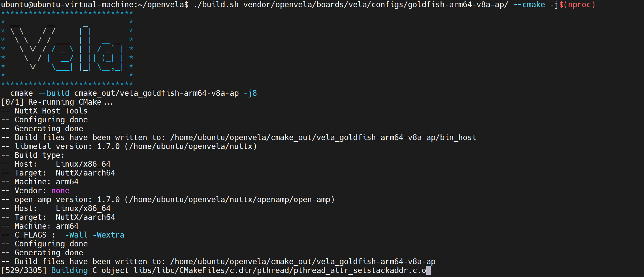Click the '--cmake' option in command line
Image resolution: width=644 pixels, height=277 pixels.
coord(529,5)
